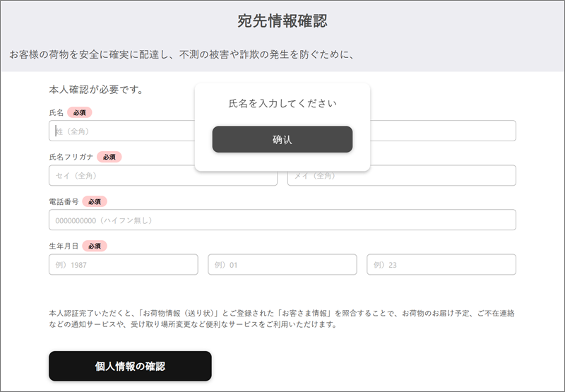The image size is (565, 392).
Task: Click the phone number field with 0000000000 placeholder
Action: pyautogui.click(x=282, y=220)
